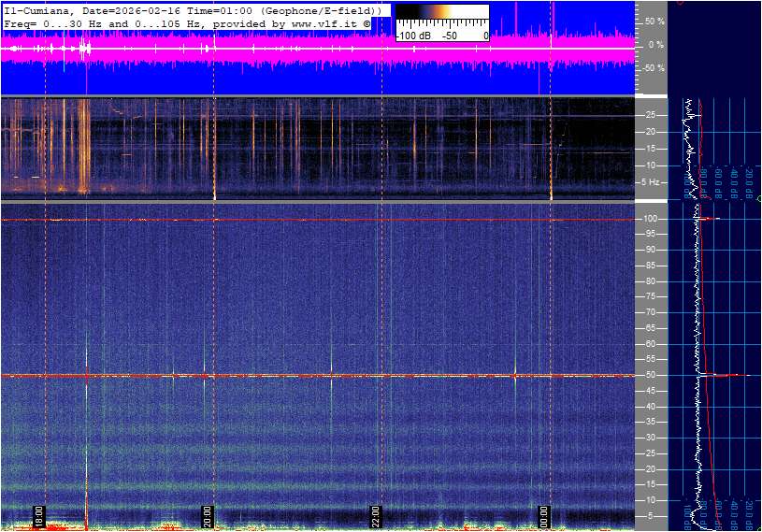The height and width of the screenshot is (532, 762).
Task: Click the dB color scale bar
Action: click(441, 13)
